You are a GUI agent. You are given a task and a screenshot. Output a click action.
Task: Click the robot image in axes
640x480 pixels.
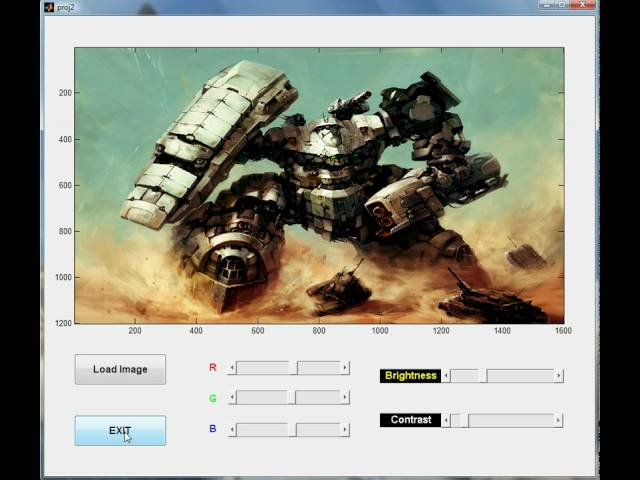click(319, 186)
